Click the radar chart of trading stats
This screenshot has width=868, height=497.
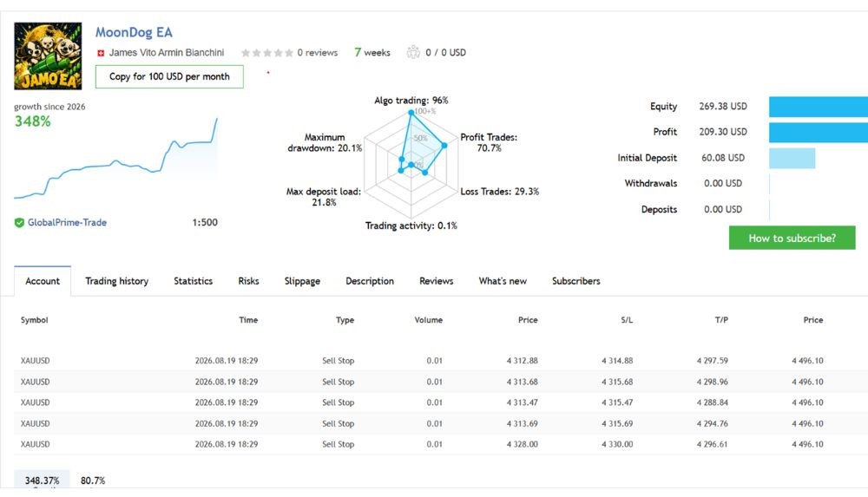[x=411, y=165]
